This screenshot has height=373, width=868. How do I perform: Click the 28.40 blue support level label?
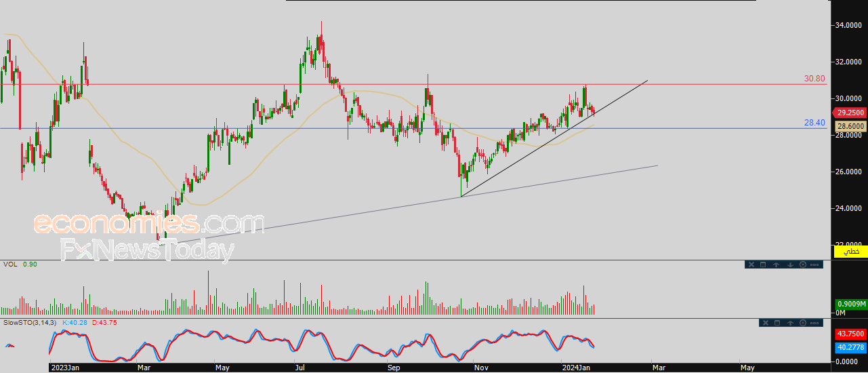814,123
